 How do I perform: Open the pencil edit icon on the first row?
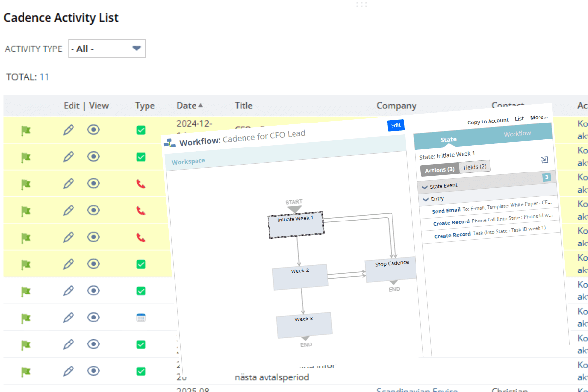[69, 129]
